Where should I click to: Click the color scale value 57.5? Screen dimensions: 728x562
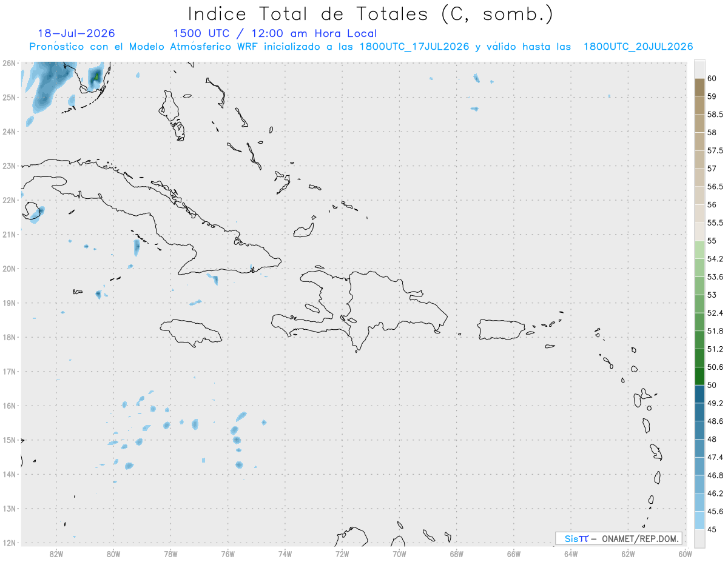[x=715, y=150]
